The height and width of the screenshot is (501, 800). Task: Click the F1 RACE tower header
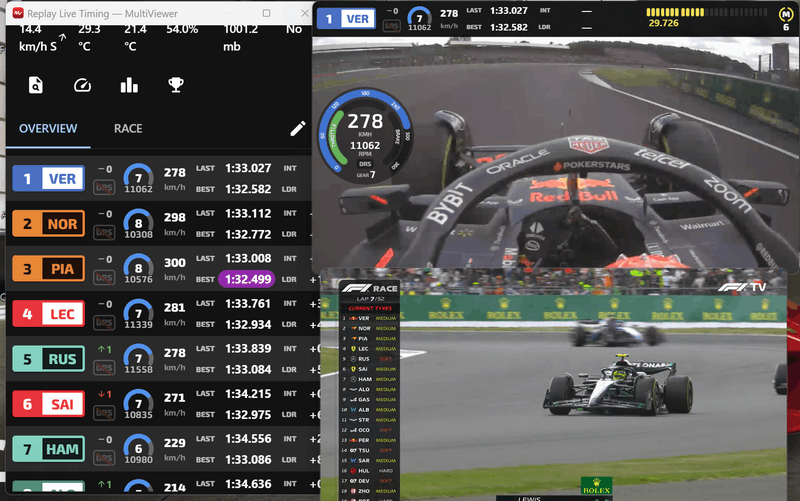point(370,288)
